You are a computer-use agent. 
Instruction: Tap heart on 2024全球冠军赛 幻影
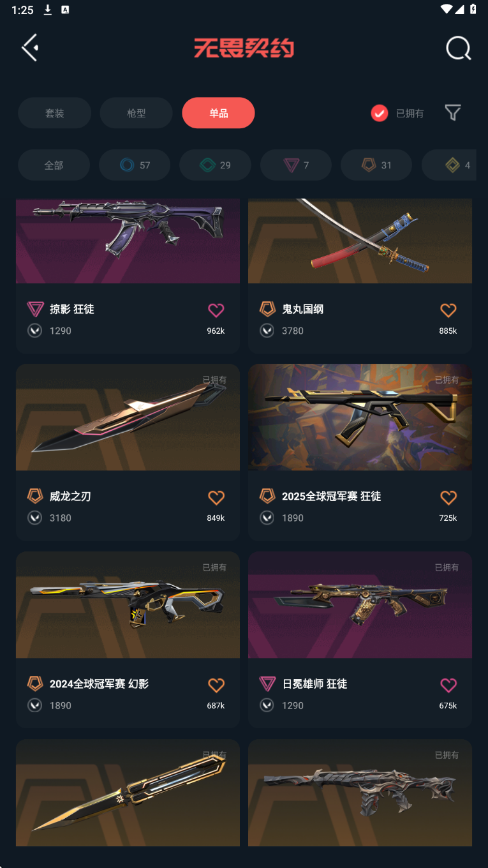216,685
